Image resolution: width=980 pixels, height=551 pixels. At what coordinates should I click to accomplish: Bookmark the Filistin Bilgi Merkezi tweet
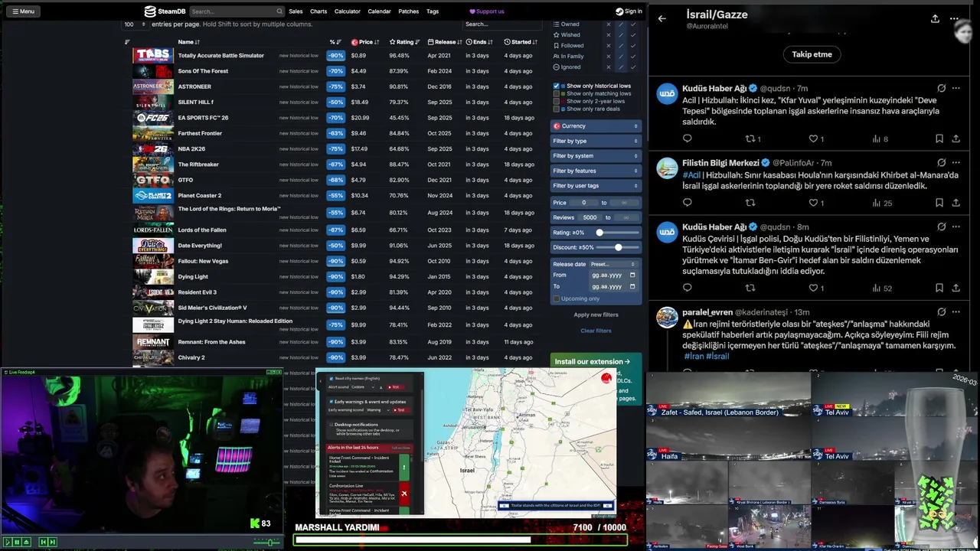[x=939, y=203]
